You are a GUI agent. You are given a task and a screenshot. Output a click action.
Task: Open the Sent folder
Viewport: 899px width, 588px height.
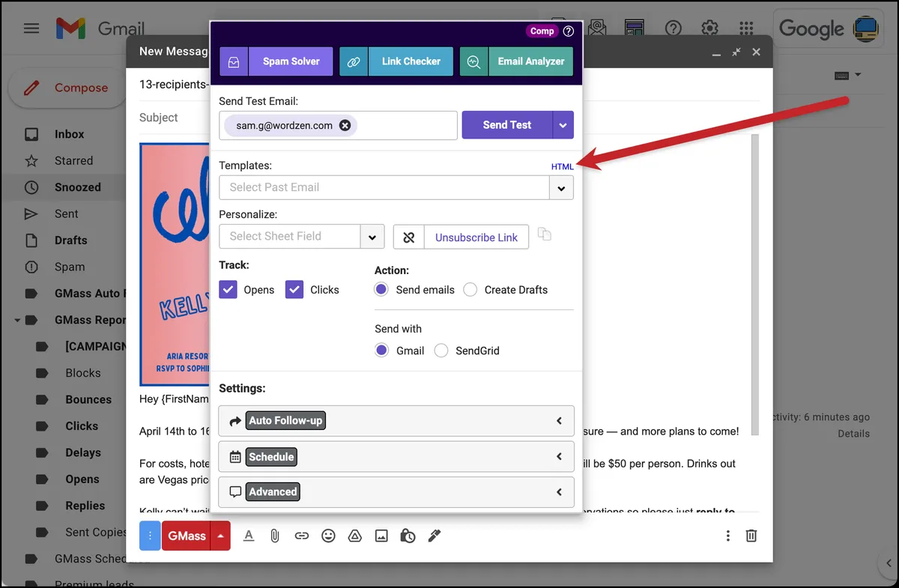coord(66,213)
